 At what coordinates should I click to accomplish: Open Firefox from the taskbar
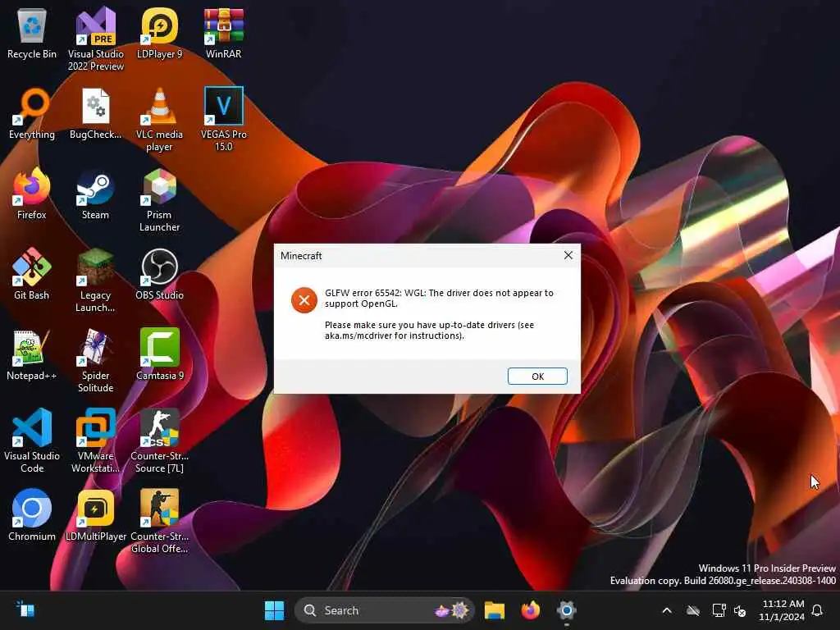coord(531,610)
